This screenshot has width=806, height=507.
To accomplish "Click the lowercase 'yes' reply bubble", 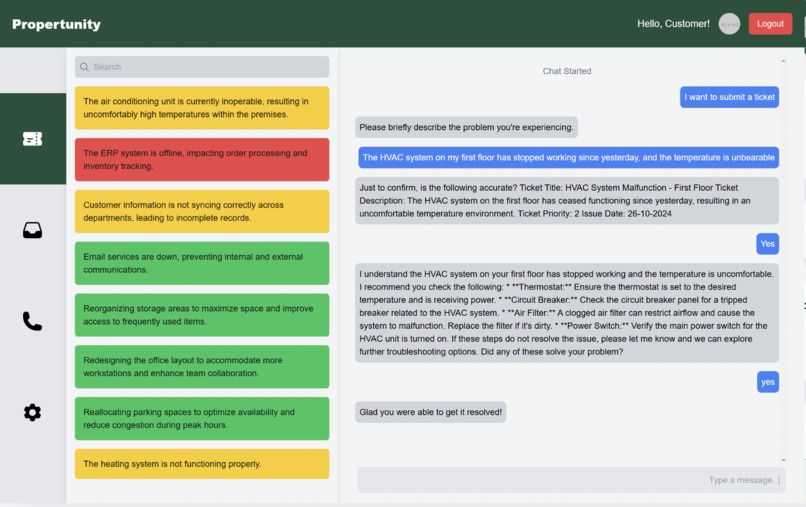I will (767, 382).
